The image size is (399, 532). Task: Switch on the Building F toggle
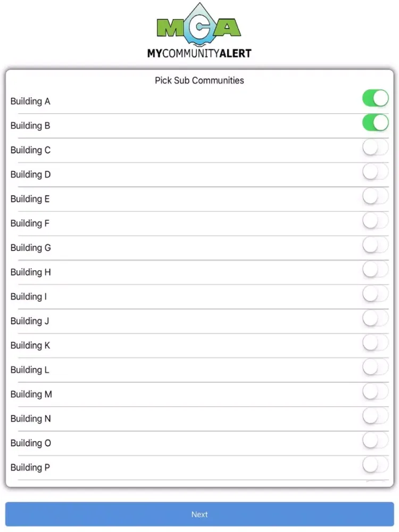coord(375,221)
